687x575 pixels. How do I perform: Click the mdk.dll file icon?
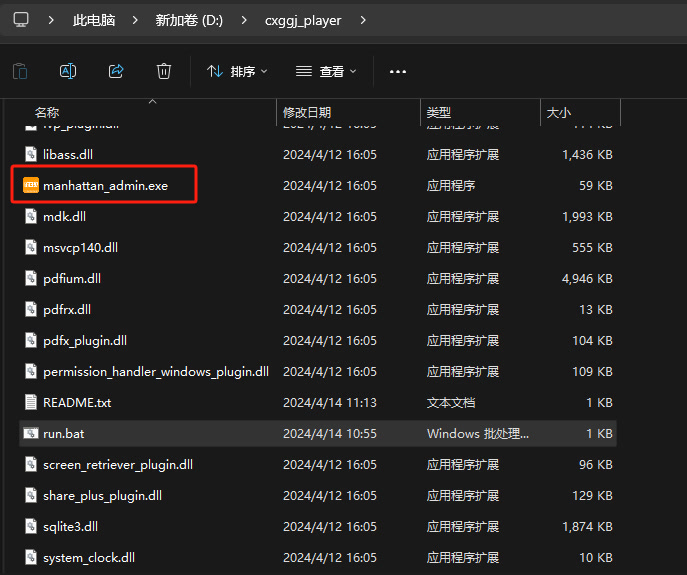click(x=31, y=217)
